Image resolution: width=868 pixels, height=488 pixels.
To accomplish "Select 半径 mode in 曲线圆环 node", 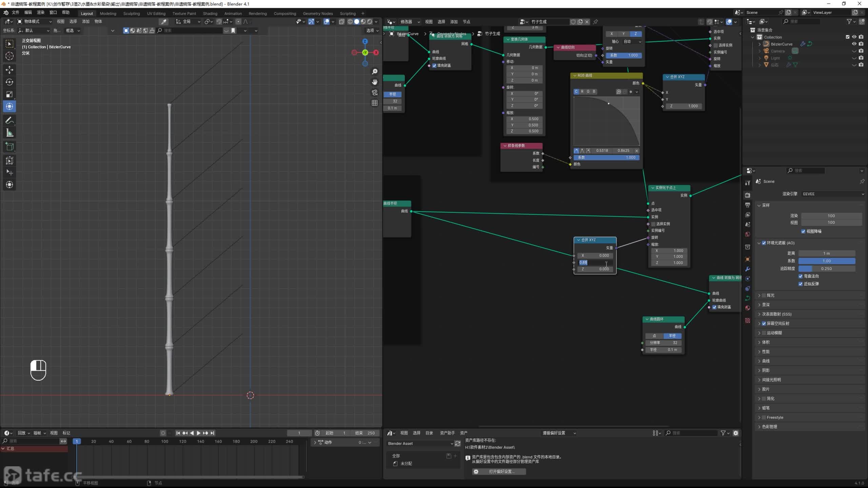I will tap(672, 335).
